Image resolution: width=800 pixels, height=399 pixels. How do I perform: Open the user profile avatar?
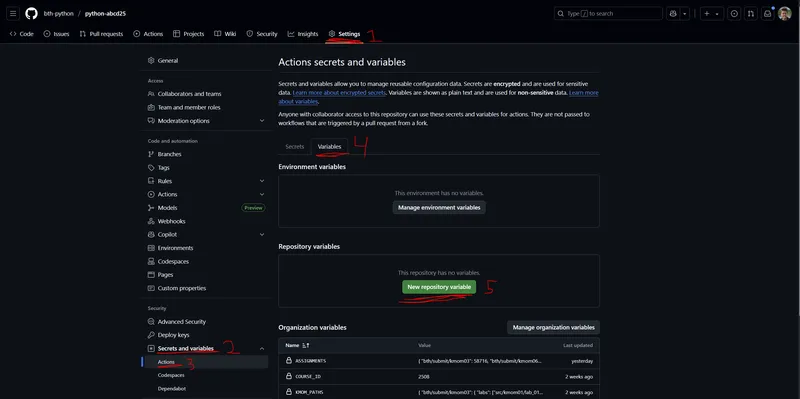click(785, 14)
